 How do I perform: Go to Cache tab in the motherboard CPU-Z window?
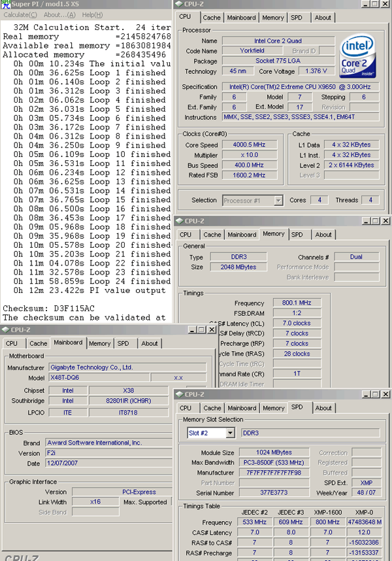click(39, 343)
